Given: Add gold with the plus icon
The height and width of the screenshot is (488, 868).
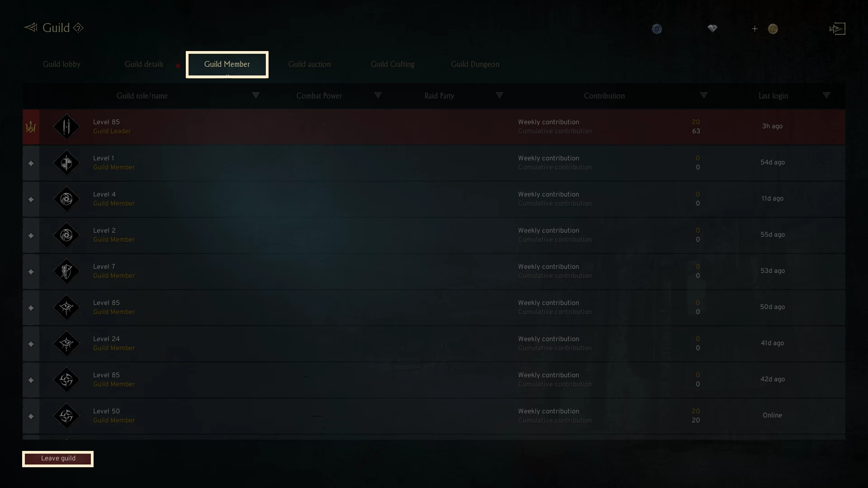Looking at the screenshot, I should [755, 29].
